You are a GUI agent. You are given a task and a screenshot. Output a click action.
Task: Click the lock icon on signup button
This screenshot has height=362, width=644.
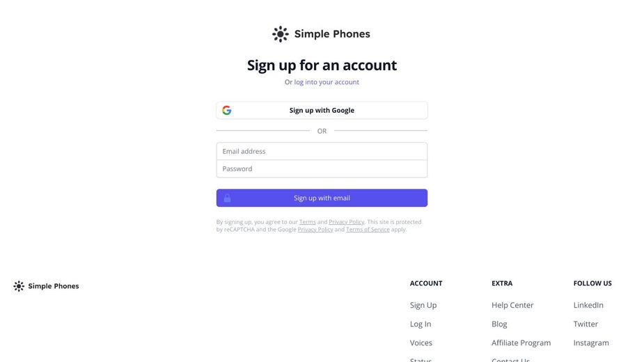(x=227, y=198)
